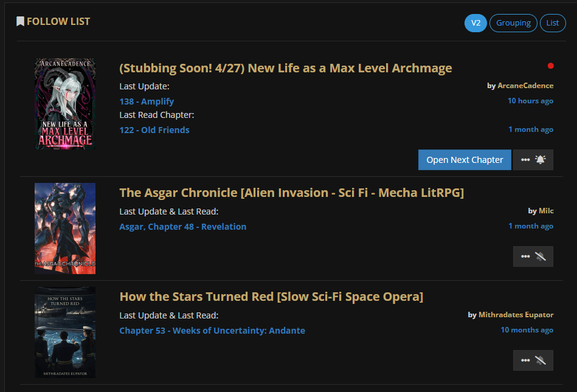Click the Follow List bookmark icon
This screenshot has height=392, width=577.
(20, 21)
